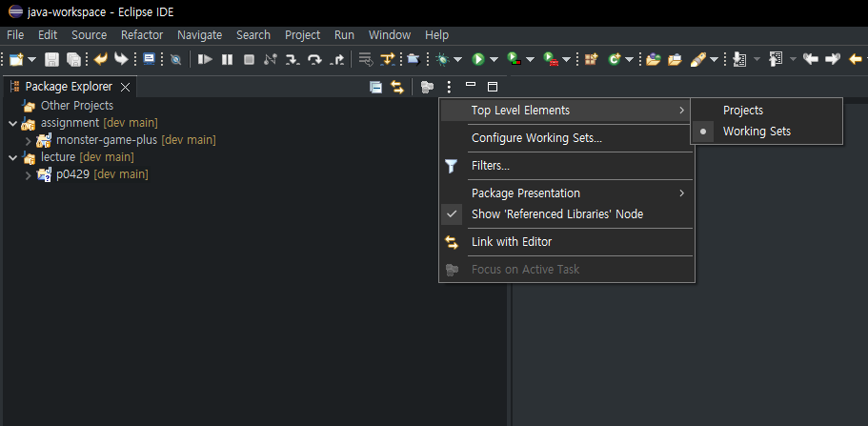The image size is (868, 426).
Task: Open the Refactor menu
Action: point(142,35)
